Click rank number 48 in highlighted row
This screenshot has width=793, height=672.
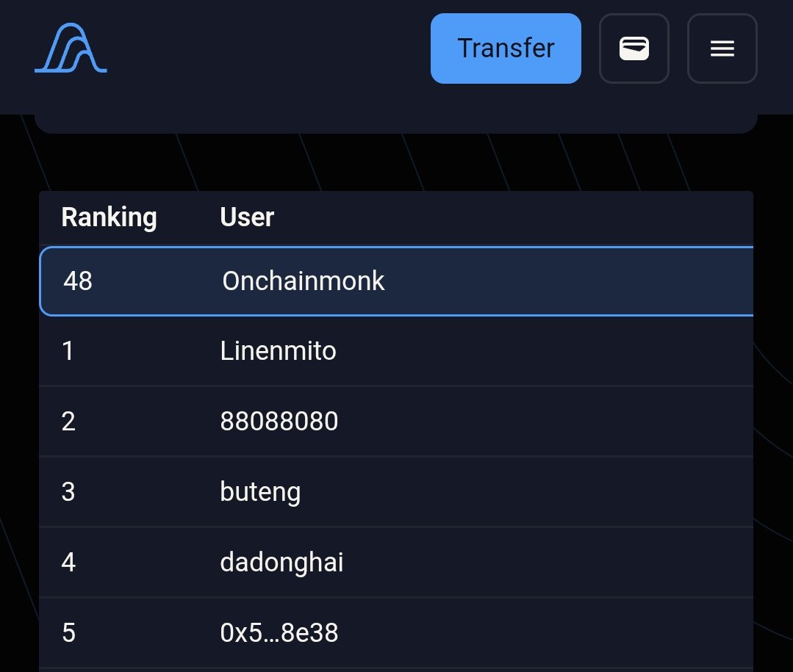(x=78, y=281)
